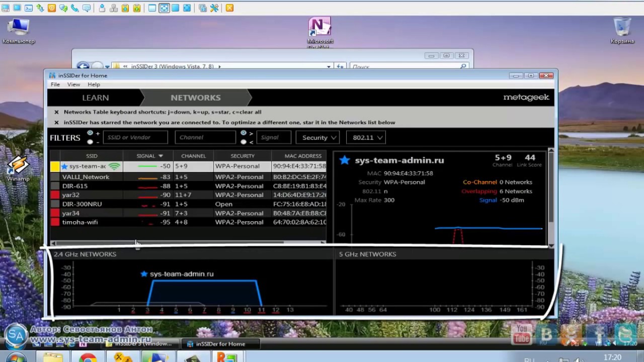Screen dimensions: 644x362
Task: Click the SSID or Vendor filter field
Action: pyautogui.click(x=135, y=137)
